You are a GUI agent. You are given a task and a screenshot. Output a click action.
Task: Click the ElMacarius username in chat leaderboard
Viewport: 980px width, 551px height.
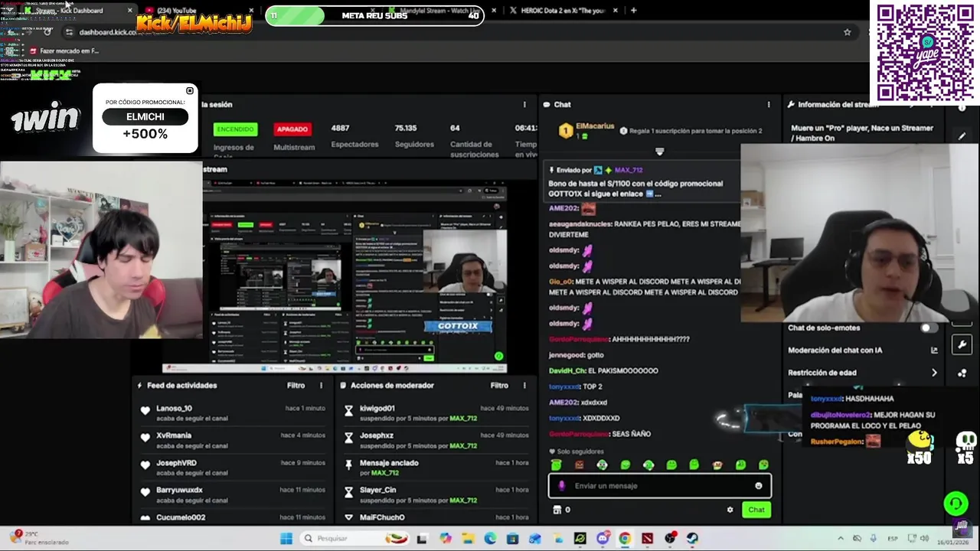click(595, 126)
